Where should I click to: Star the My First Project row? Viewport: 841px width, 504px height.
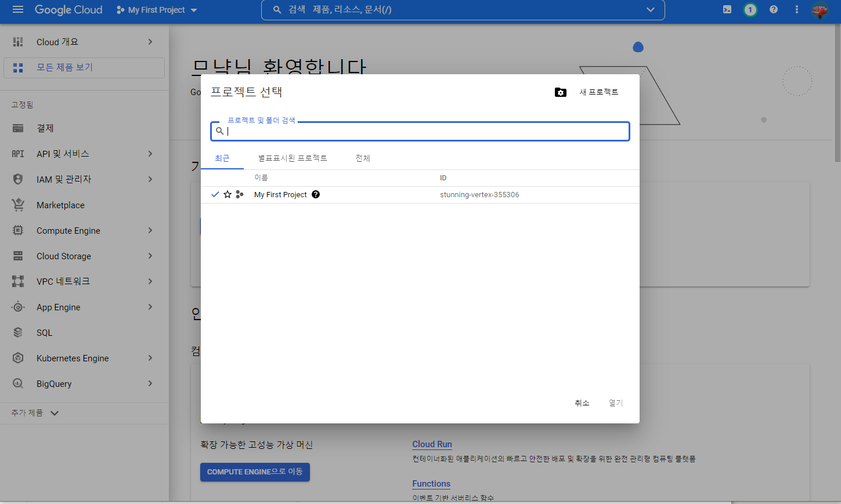(228, 194)
